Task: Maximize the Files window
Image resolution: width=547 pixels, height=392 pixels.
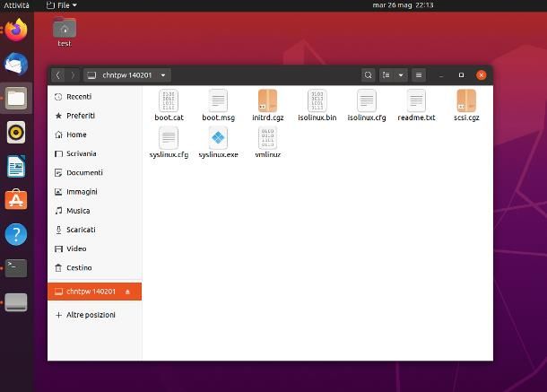Action: click(461, 75)
